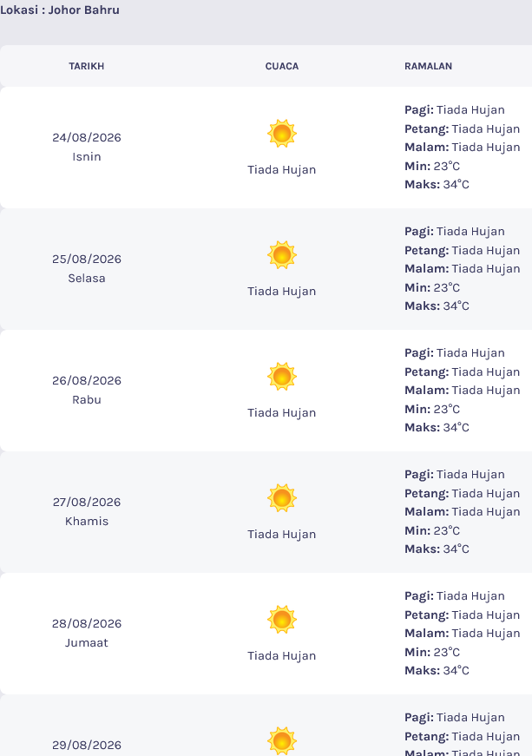Click Min: 23°C in Selasa's forecast

click(x=432, y=287)
